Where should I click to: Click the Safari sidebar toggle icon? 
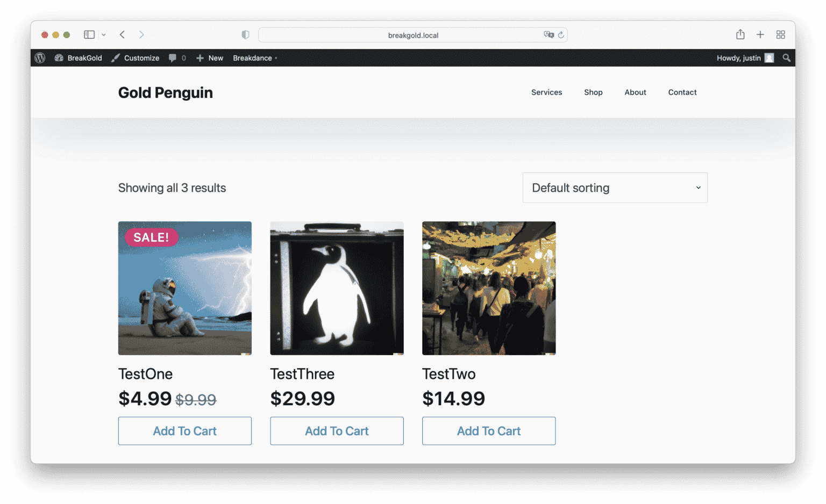click(x=89, y=34)
